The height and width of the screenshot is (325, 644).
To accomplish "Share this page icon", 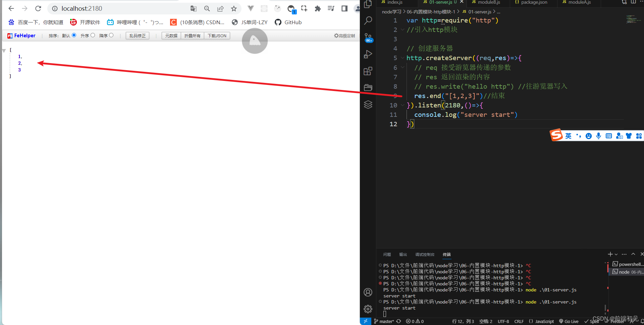I will (x=220, y=9).
